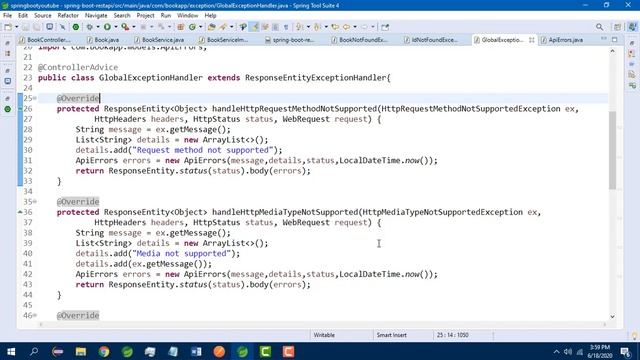Image resolution: width=640 pixels, height=360 pixels.
Task: Open the File menu
Action: (7, 16)
